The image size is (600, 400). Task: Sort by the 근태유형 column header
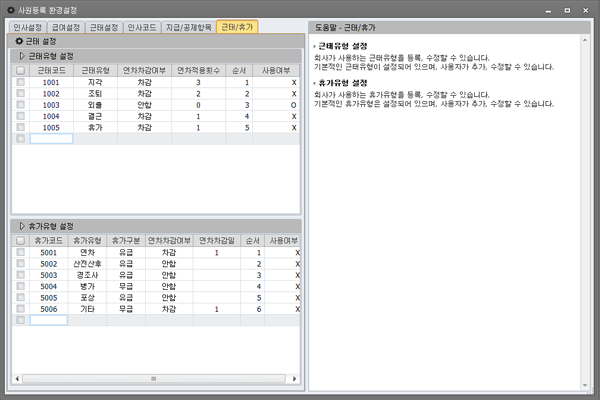click(95, 70)
